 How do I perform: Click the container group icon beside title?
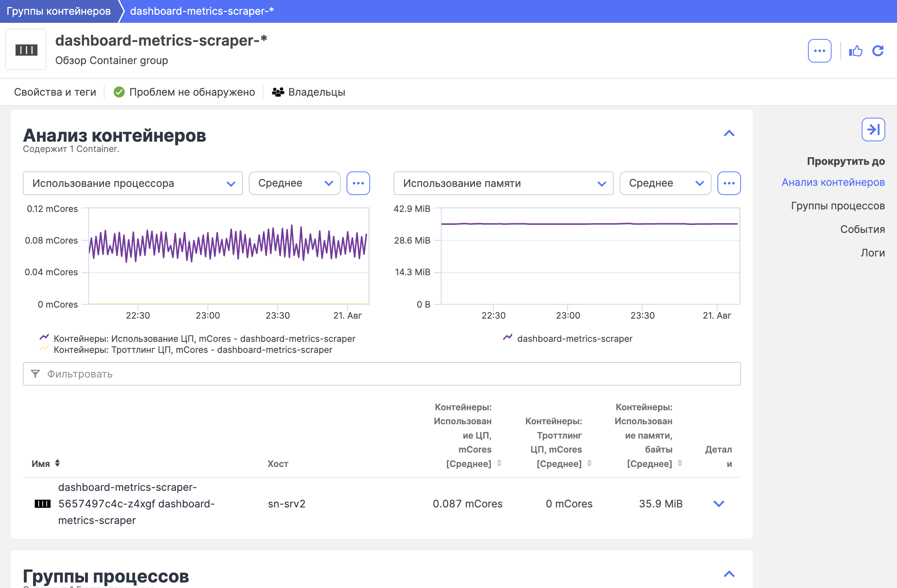[26, 50]
